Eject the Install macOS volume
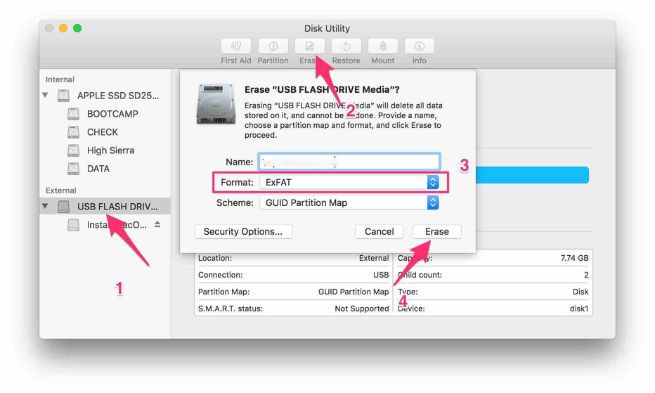This screenshot has height=393, width=655. (157, 225)
